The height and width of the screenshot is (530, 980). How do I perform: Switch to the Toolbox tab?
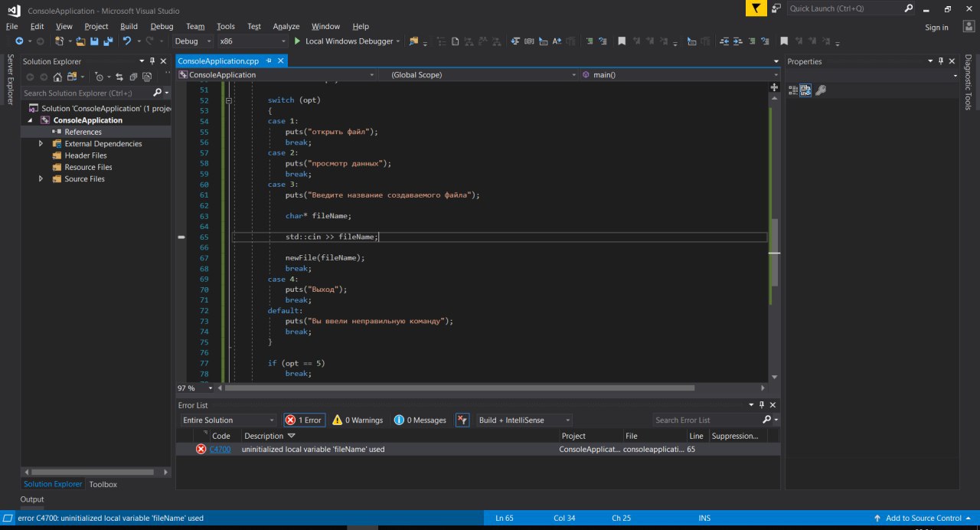[103, 484]
